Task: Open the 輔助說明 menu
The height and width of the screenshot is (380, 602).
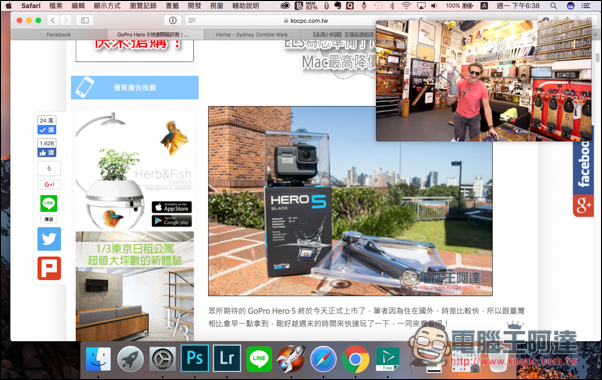Action: coord(246,5)
